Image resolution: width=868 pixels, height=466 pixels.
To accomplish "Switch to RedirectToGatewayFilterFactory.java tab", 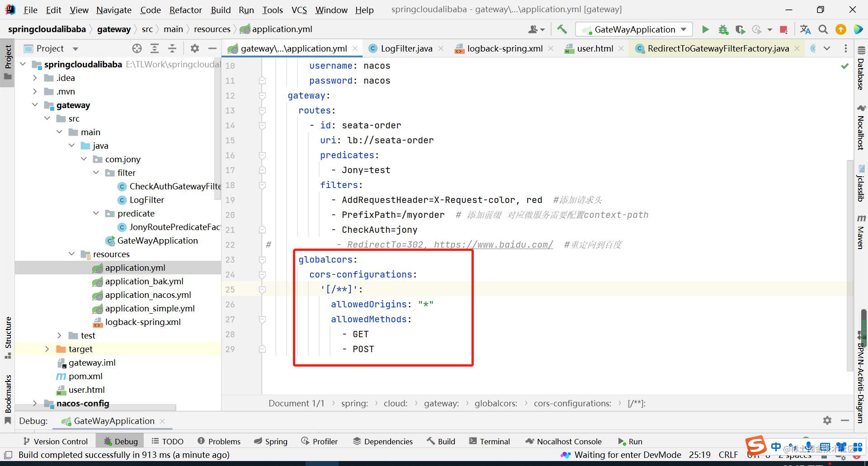I will point(718,48).
